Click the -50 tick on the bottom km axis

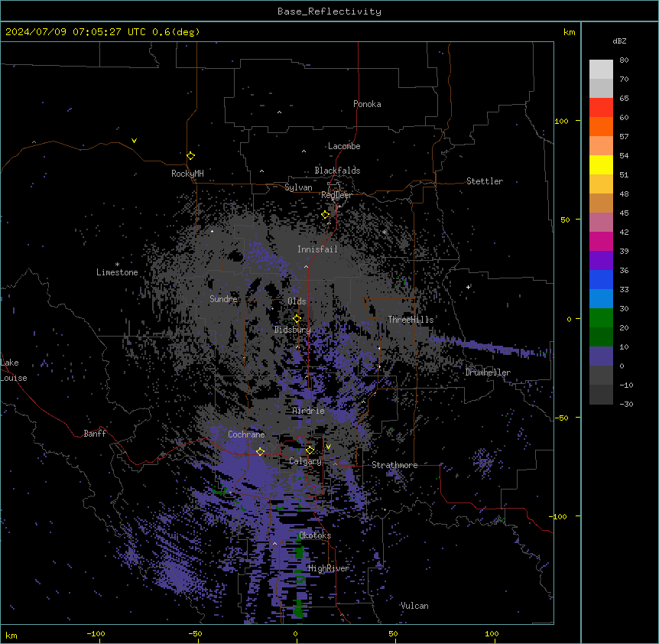[195, 634]
